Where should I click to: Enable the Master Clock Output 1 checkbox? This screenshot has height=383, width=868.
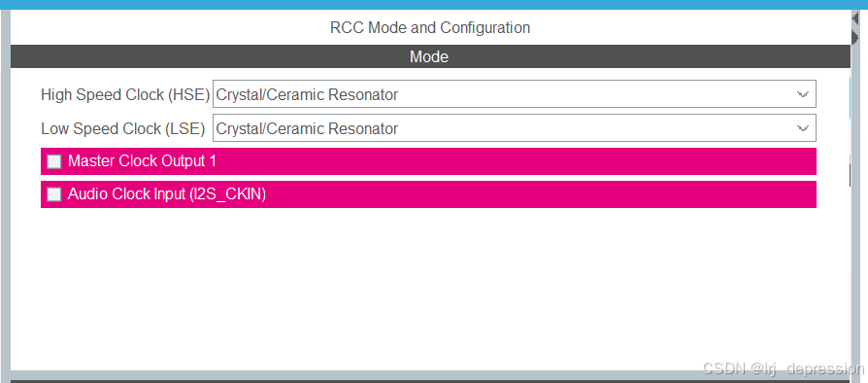54,161
